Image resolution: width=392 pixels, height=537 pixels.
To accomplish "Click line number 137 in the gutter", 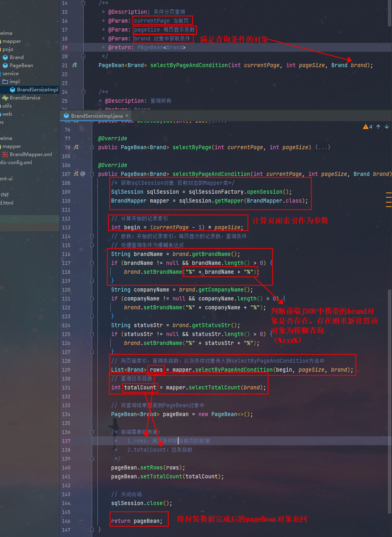I will [66, 441].
